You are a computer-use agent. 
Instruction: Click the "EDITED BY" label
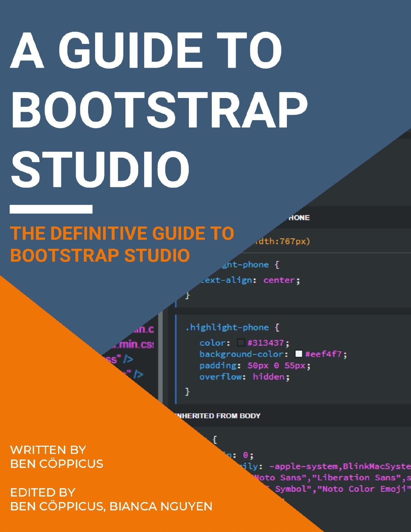pos(43,492)
